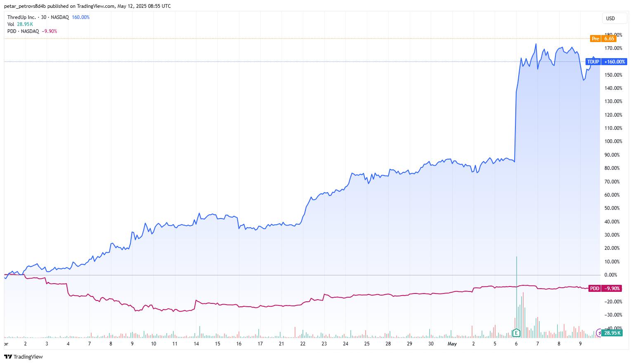Viewport: 633px width, 364px height.
Task: Click the 100.00% price scale label
Action: [x=613, y=141]
